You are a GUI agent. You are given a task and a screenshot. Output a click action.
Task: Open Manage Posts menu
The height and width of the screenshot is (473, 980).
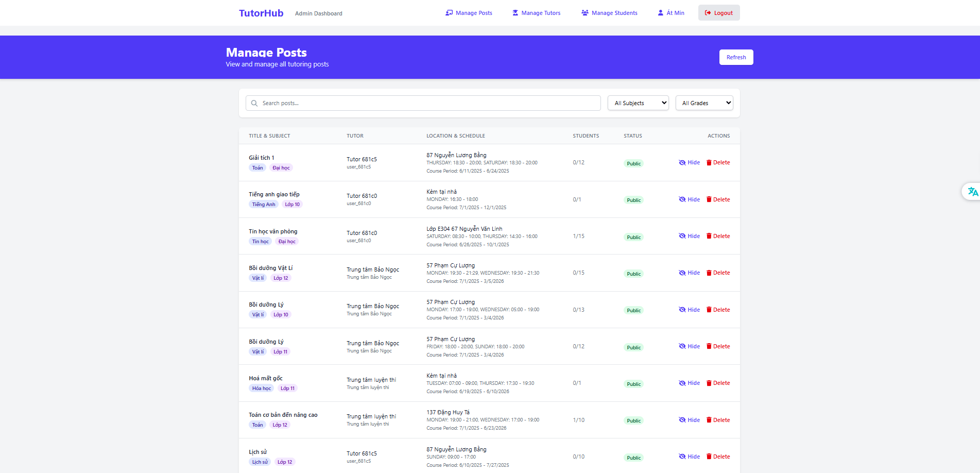click(469, 13)
